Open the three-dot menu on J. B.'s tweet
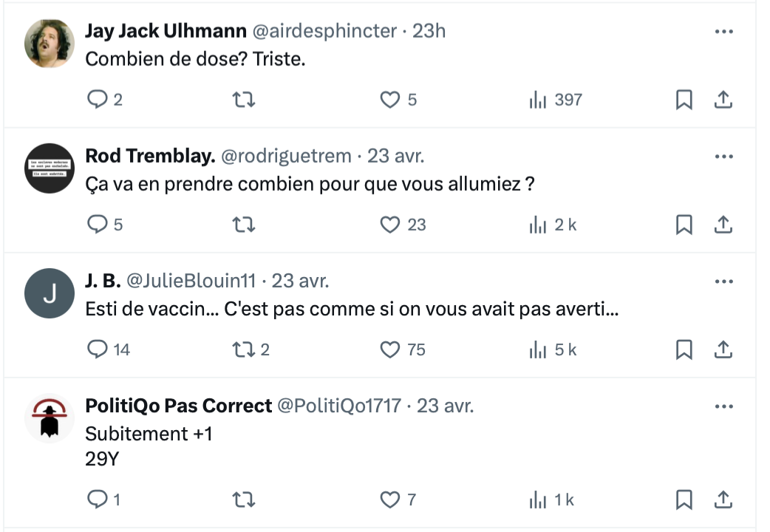Viewport: 770px width, 532px height. (x=724, y=282)
